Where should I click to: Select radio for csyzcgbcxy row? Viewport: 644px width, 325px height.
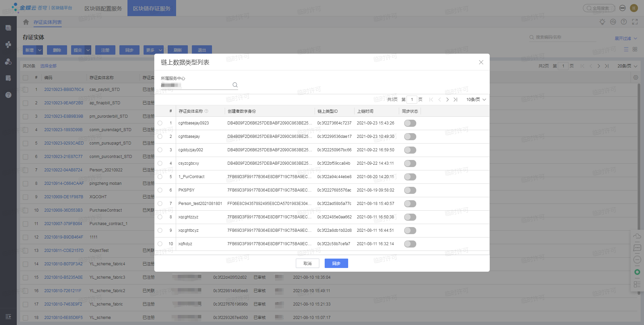(x=160, y=163)
